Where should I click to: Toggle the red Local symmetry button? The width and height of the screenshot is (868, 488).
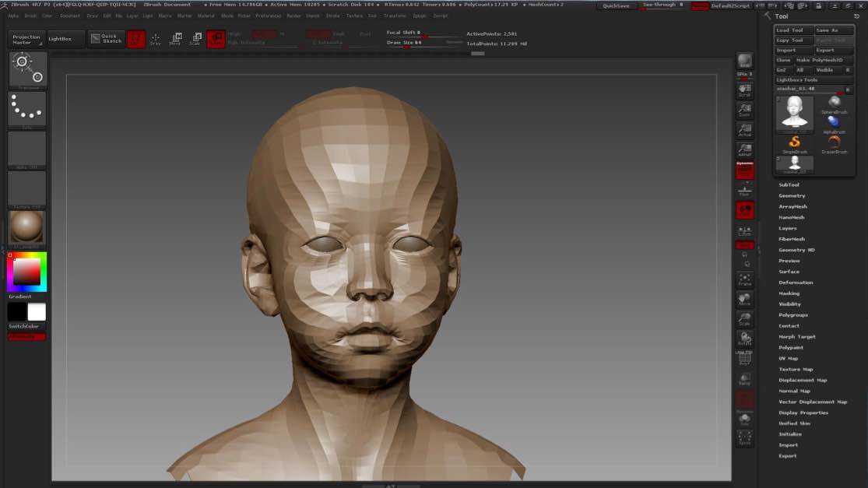(x=744, y=210)
